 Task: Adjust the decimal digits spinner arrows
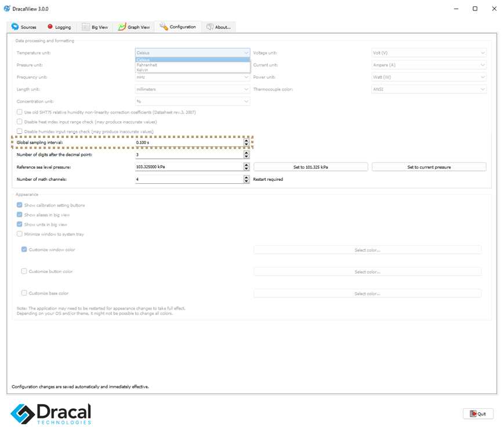coord(246,155)
